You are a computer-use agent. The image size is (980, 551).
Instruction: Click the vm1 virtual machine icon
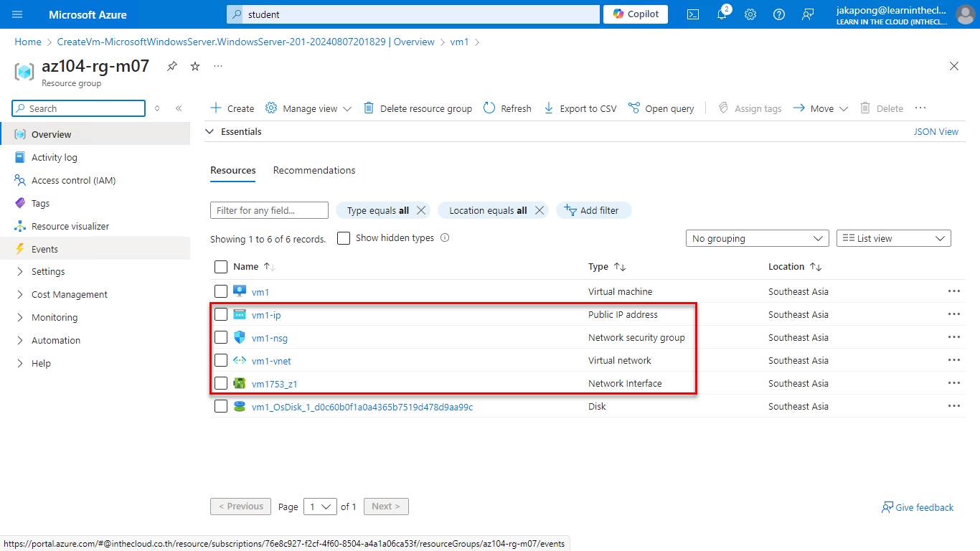[x=240, y=291]
